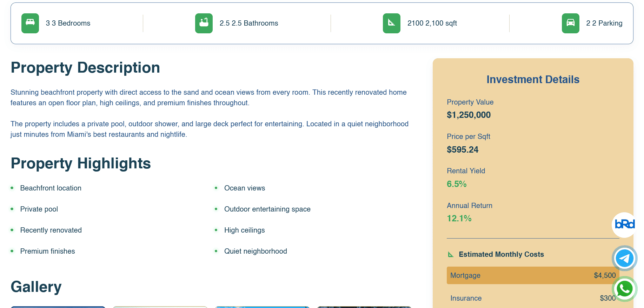This screenshot has height=308, width=644.
Task: Click the Outdoor entertaining space highlight
Action: tap(267, 209)
